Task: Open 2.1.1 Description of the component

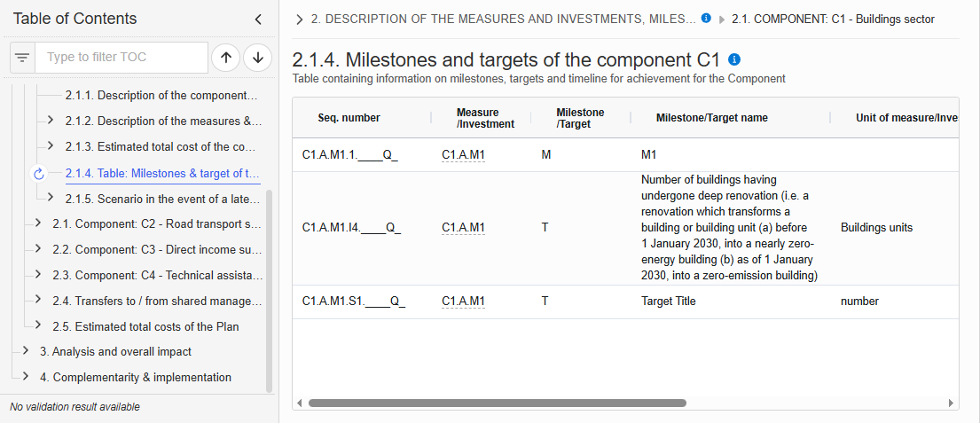Action: pos(161,96)
